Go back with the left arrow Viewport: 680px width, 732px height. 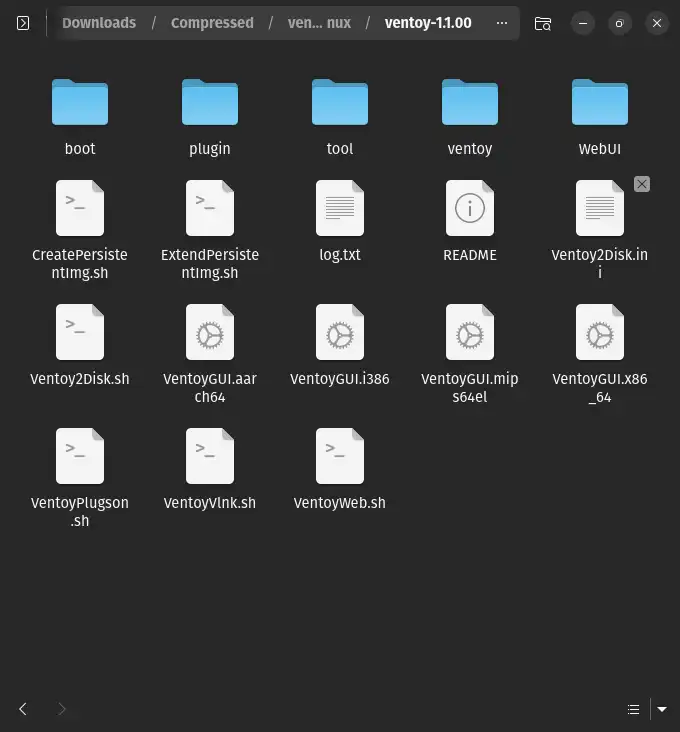coord(23,709)
